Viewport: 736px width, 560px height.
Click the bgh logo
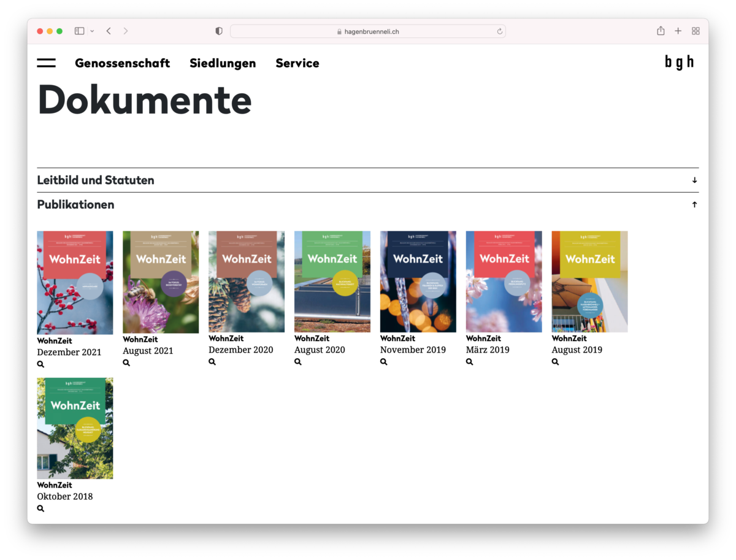[x=679, y=62]
